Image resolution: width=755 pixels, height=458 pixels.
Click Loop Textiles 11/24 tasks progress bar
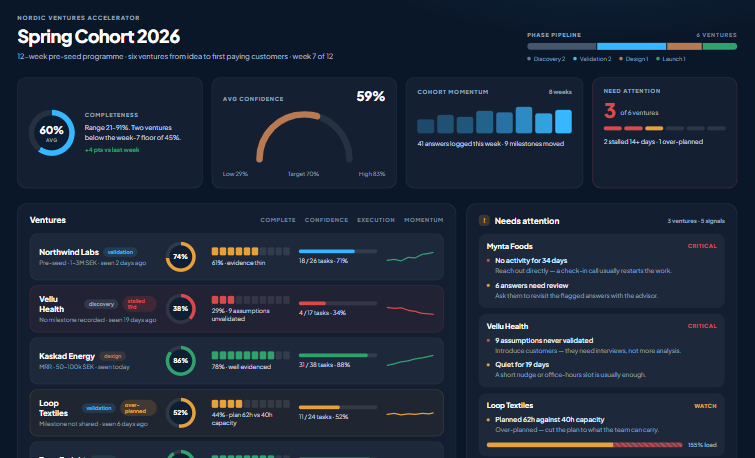point(338,407)
